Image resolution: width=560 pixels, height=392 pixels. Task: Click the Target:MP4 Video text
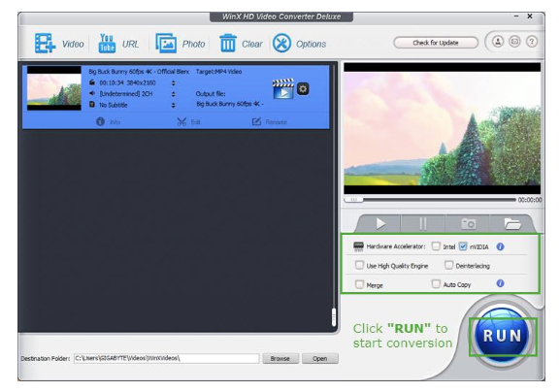click(x=218, y=72)
